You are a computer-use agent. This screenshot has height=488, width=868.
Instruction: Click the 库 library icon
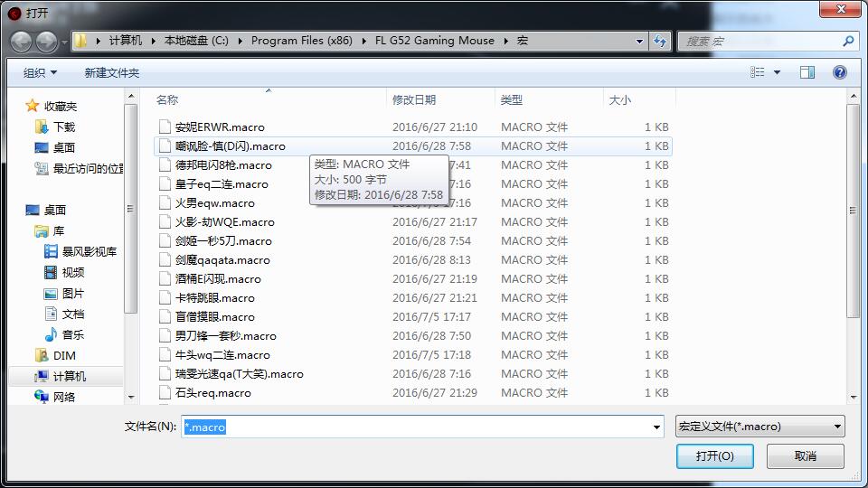[x=42, y=230]
